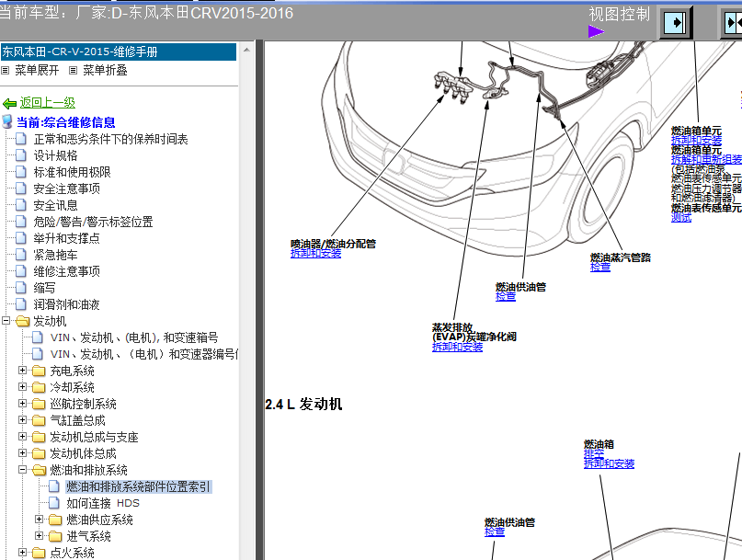Collapse the 发动机 tree node
This screenshot has height=560, width=742.
point(6,321)
